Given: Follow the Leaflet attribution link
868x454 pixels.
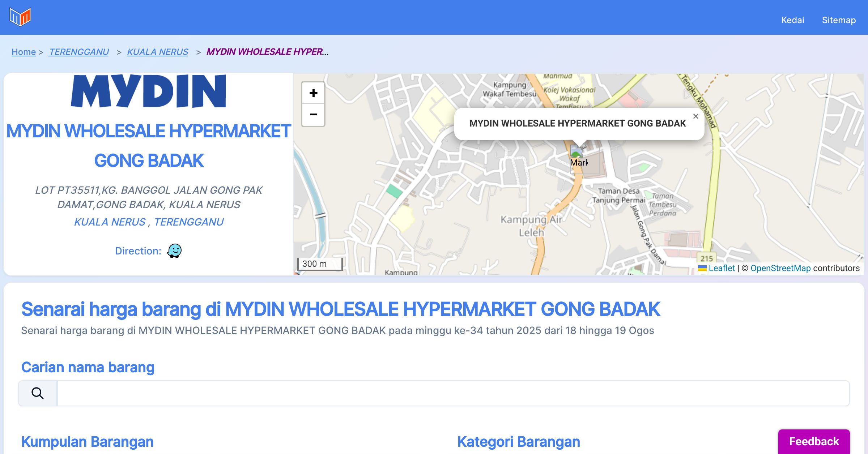Looking at the screenshot, I should pyautogui.click(x=722, y=268).
